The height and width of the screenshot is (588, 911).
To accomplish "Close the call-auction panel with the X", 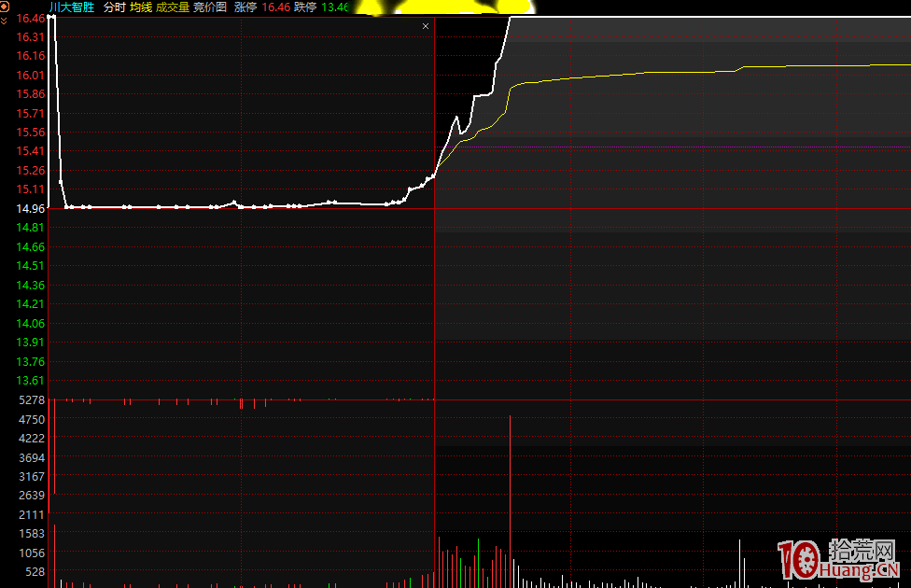I will (426, 26).
